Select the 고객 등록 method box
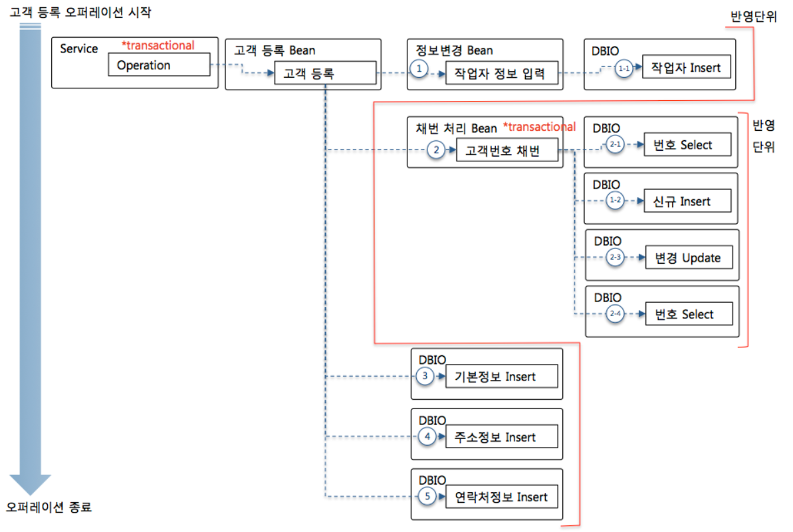793x532 pixels. point(325,74)
